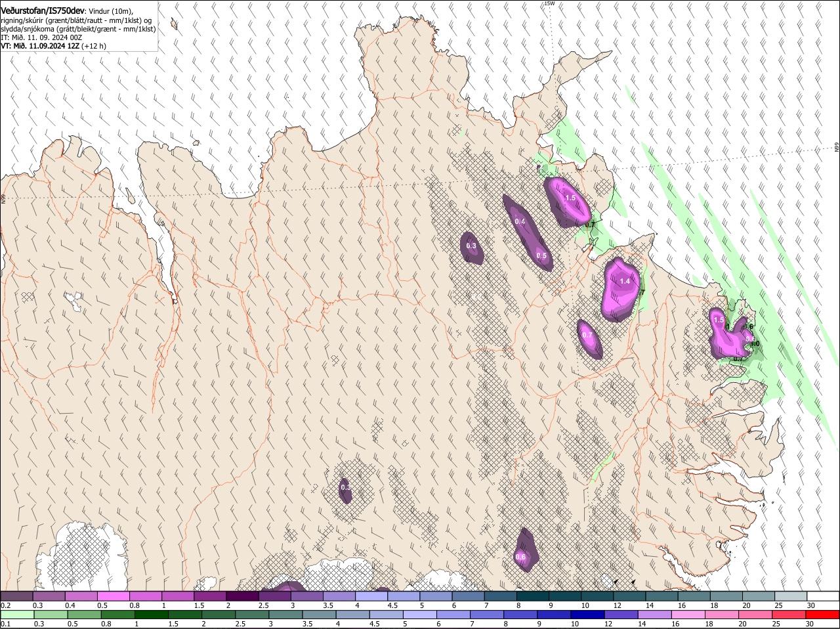
Task: Click the darkest green lower swatch between 1 and 1.5
Action: click(152, 615)
